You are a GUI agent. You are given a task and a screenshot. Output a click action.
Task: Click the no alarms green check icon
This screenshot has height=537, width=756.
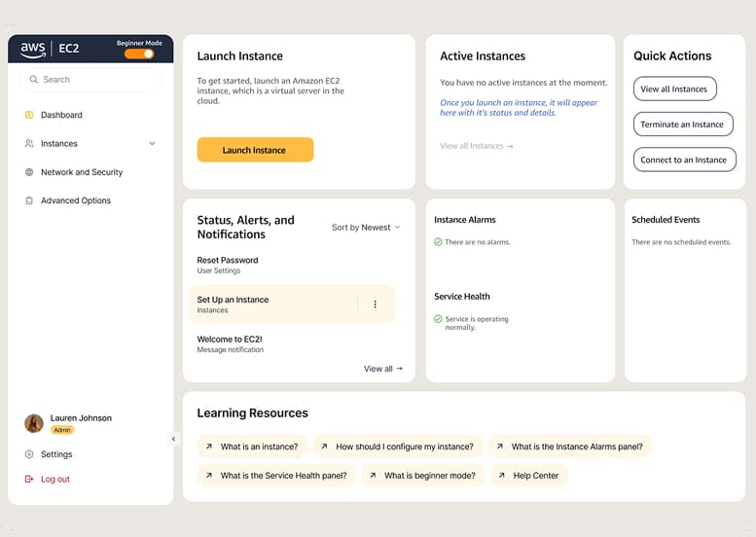tap(438, 242)
